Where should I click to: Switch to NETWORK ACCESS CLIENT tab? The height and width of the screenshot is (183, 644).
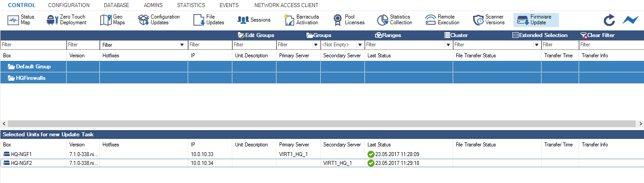[286, 5]
